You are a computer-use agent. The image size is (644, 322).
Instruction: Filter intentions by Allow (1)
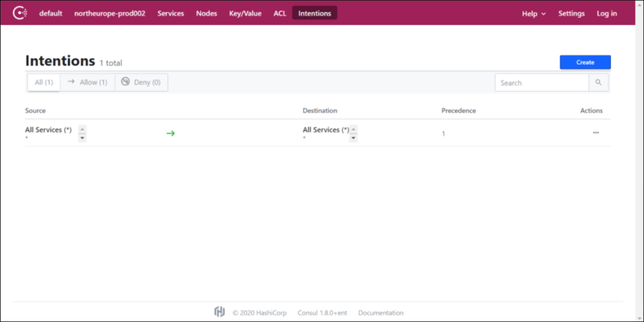click(x=88, y=82)
